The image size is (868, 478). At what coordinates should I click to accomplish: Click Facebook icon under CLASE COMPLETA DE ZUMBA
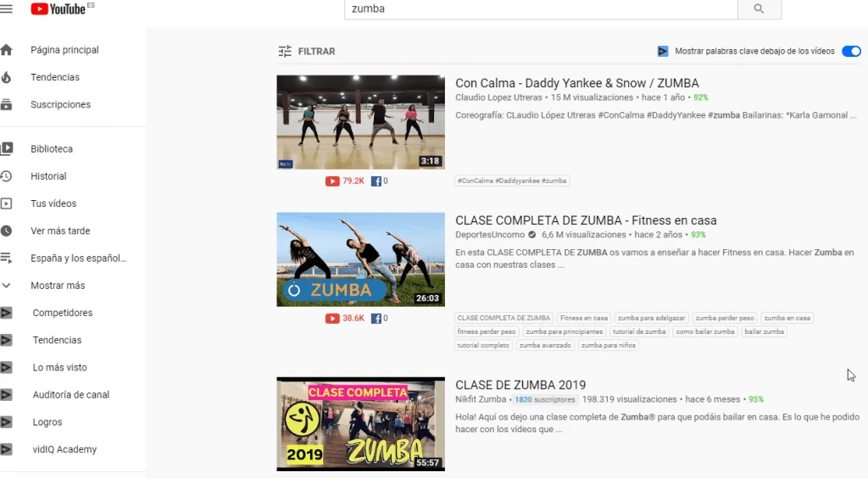pos(376,318)
